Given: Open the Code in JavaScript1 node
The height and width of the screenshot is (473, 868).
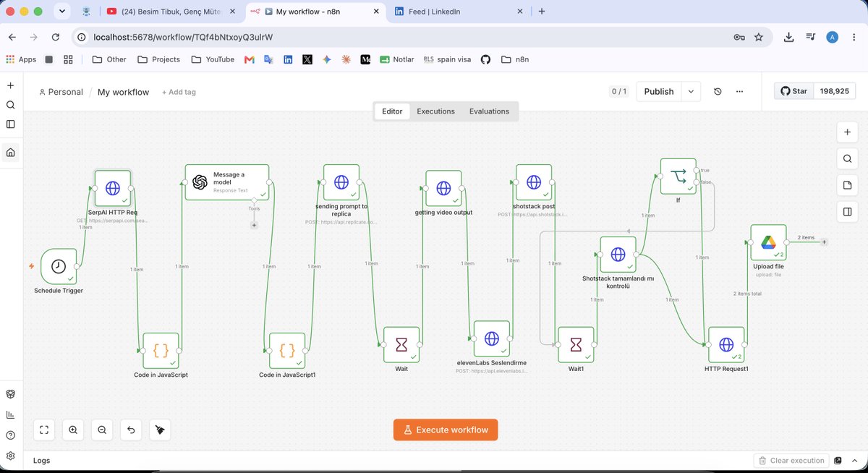Looking at the screenshot, I should (287, 351).
